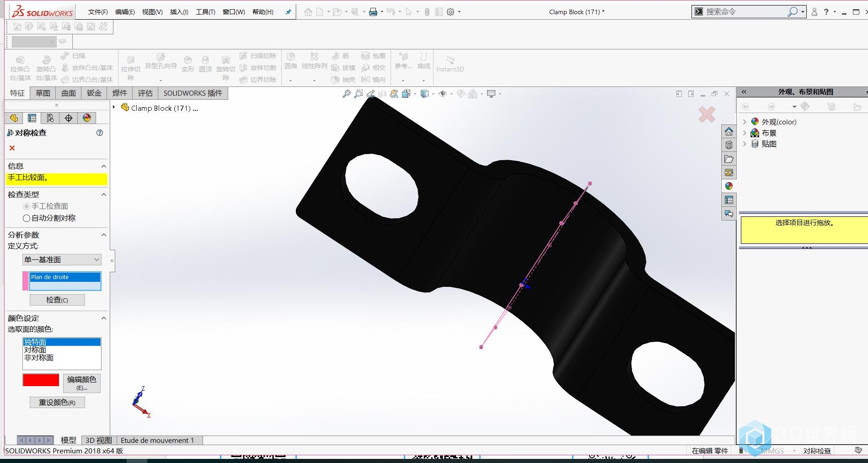Viewport: 868px width, 463px height.
Task: Open the 编辑(E) menu
Action: point(125,12)
